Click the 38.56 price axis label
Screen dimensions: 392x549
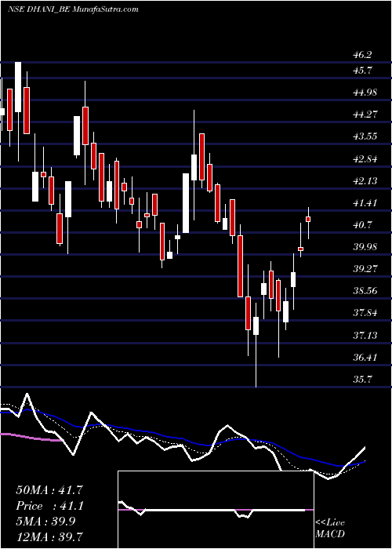(x=365, y=291)
